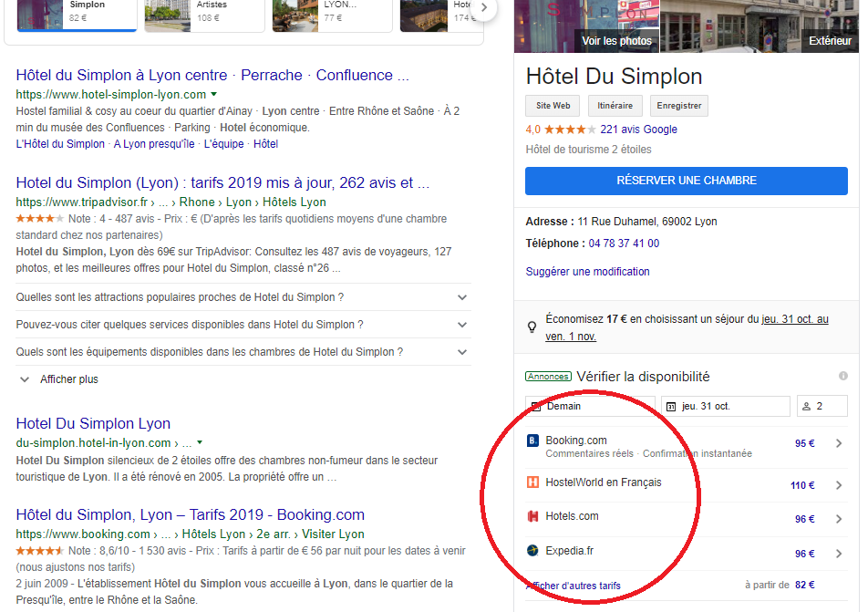Click 'HostelWorld en Français' offer name
This screenshot has width=868, height=612.
tap(604, 482)
